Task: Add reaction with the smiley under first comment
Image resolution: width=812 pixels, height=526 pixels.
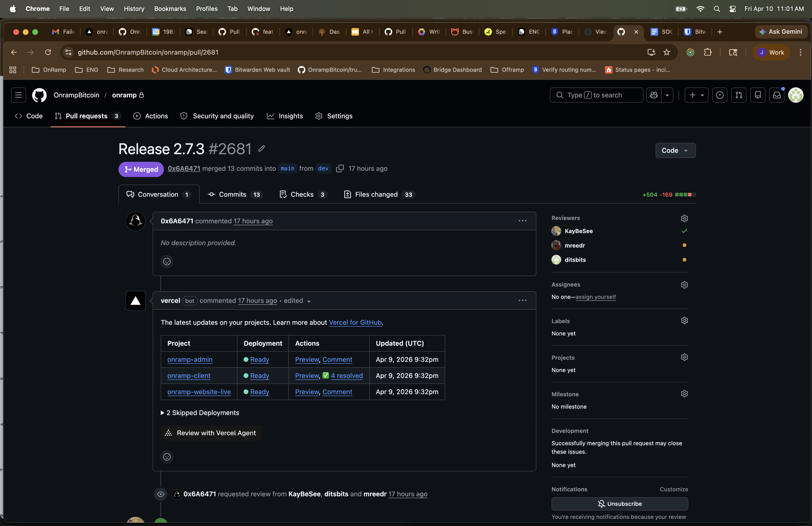Action: click(166, 262)
